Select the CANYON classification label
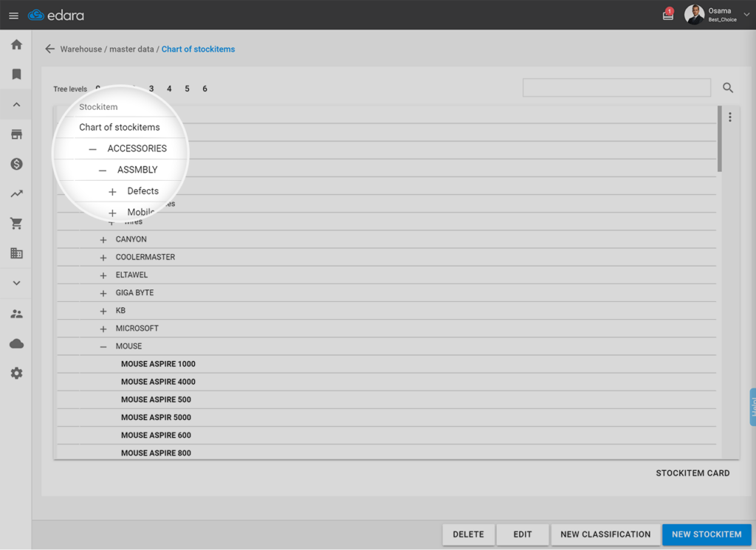 [x=131, y=239]
